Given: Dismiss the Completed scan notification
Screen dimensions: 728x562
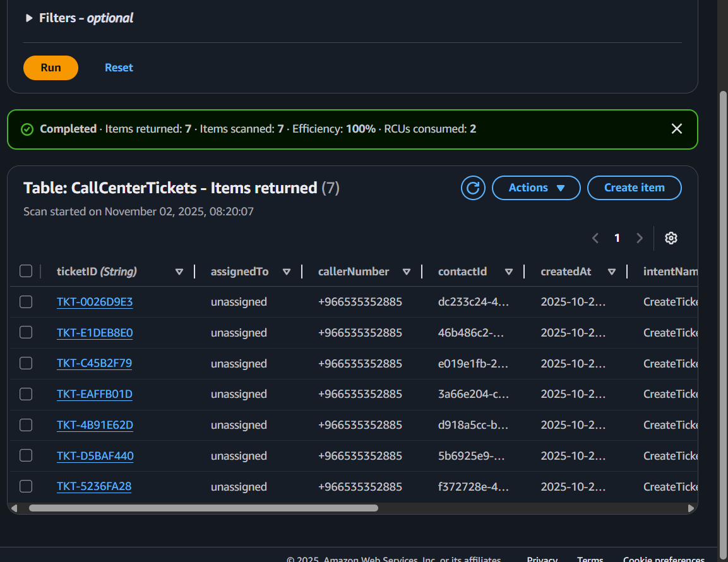Looking at the screenshot, I should pos(676,129).
